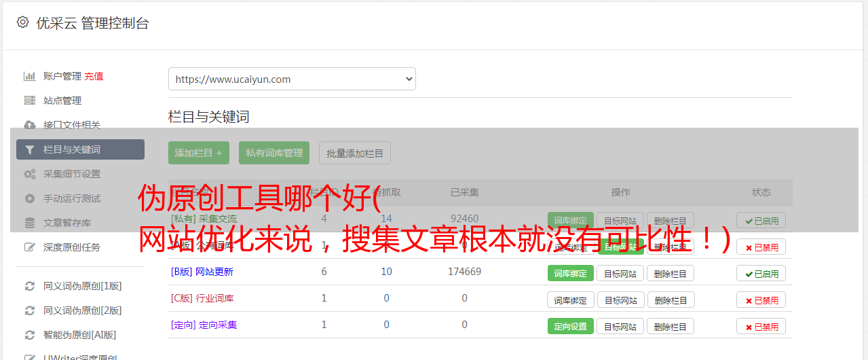Image resolution: width=868 pixels, height=360 pixels.
Task: Click the filter funnel icon for 栏目与关键词
Action: pyautogui.click(x=29, y=149)
